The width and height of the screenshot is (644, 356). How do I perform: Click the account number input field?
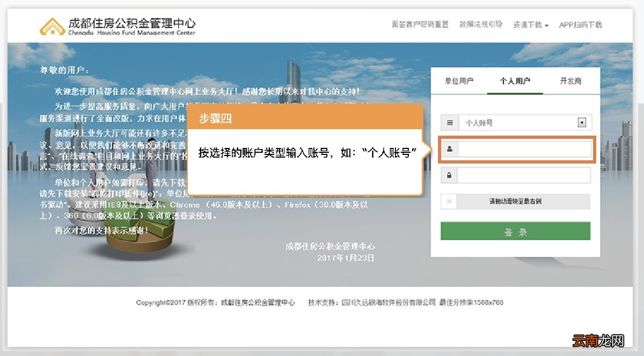click(523, 149)
